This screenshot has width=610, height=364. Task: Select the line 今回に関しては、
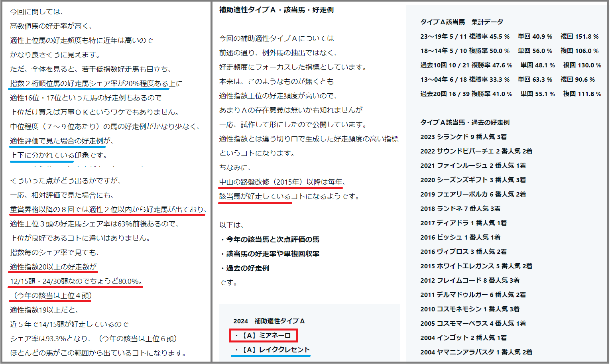tap(37, 12)
